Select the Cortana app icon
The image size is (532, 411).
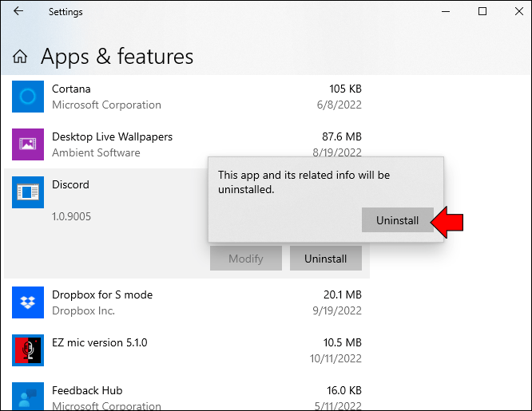click(x=28, y=97)
